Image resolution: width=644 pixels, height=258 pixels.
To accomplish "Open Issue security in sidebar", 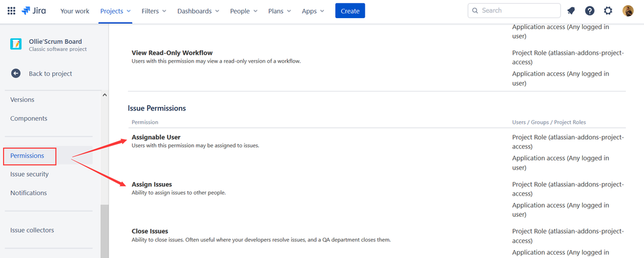I will pyautogui.click(x=29, y=174).
